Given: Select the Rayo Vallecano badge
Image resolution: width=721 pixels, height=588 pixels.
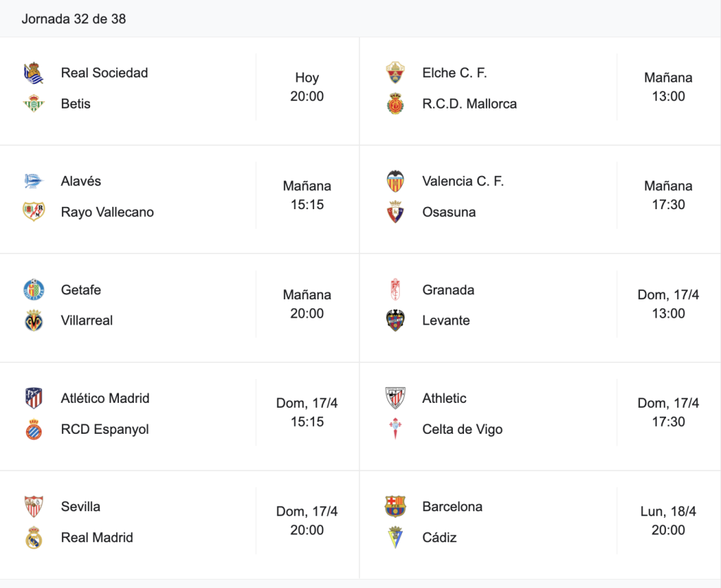Looking at the screenshot, I should tap(34, 212).
